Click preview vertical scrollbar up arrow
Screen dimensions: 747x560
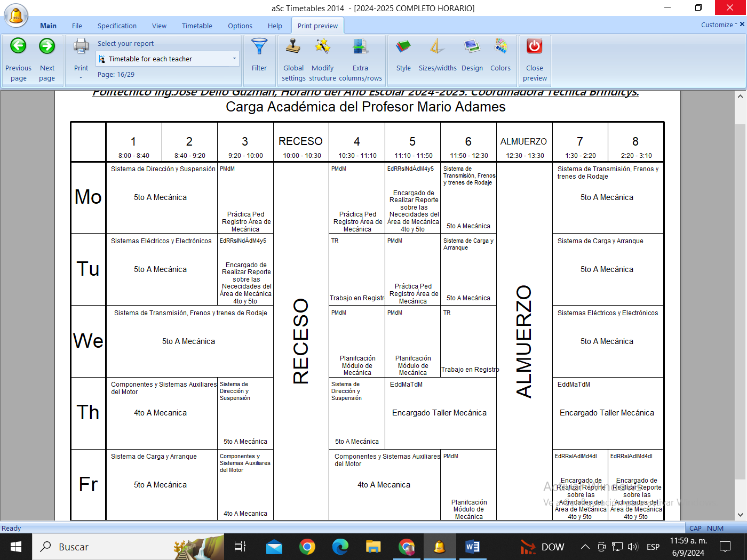tap(740, 97)
